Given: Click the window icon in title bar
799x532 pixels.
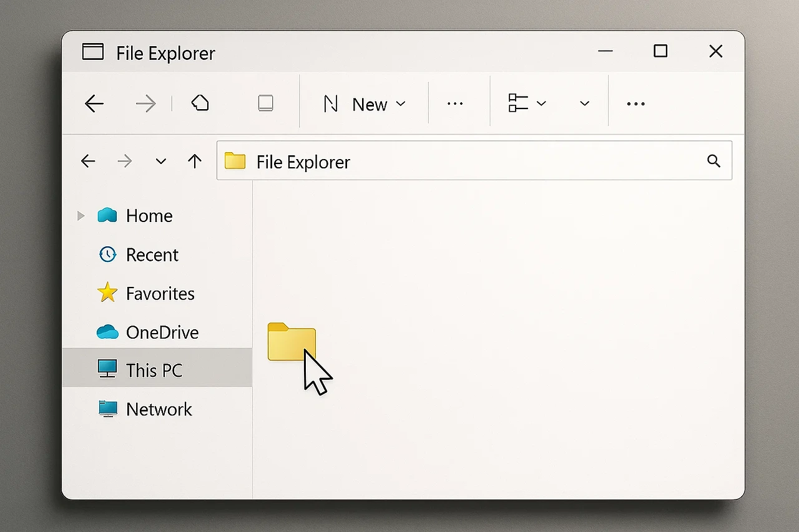Looking at the screenshot, I should pyautogui.click(x=93, y=51).
